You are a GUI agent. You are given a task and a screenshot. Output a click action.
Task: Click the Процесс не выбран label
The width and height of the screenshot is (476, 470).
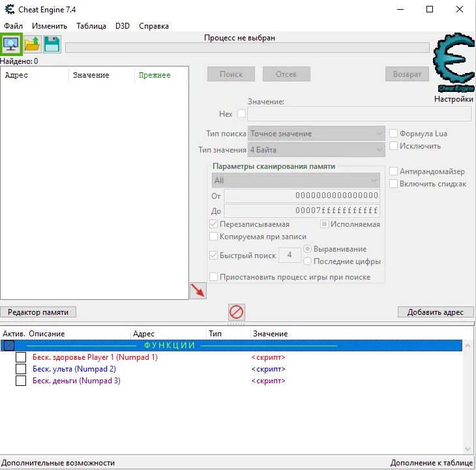[x=239, y=38]
